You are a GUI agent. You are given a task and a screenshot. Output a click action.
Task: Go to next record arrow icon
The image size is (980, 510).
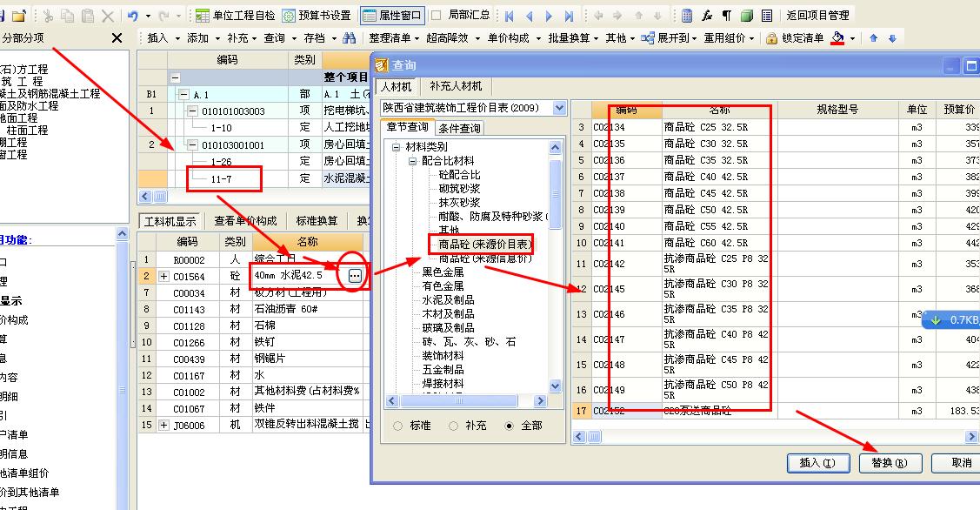click(x=549, y=16)
